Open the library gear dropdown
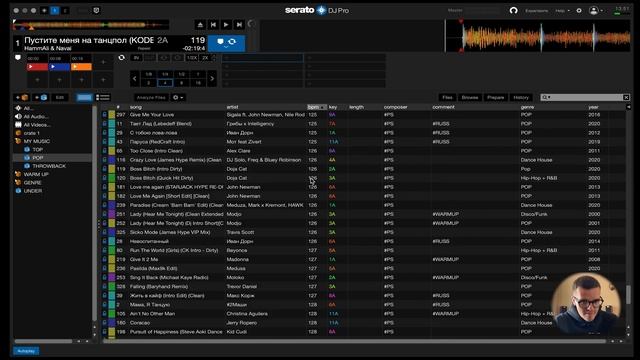 pyautogui.click(x=178, y=98)
